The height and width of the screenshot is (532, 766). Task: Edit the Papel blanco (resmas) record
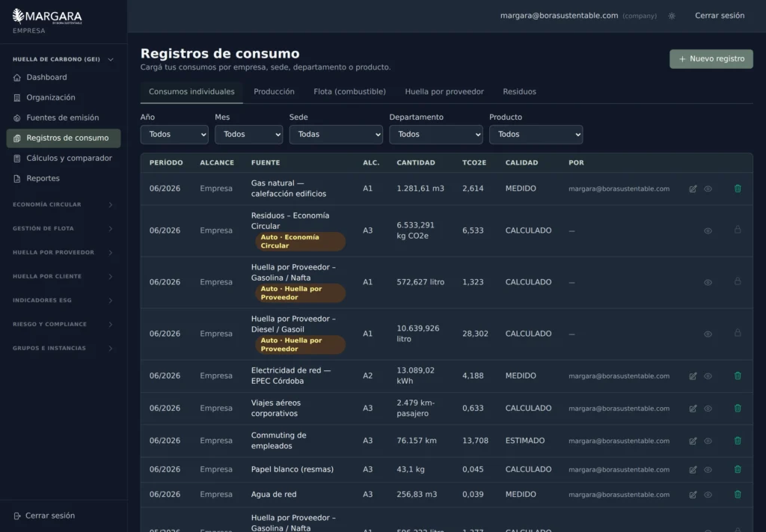click(693, 469)
